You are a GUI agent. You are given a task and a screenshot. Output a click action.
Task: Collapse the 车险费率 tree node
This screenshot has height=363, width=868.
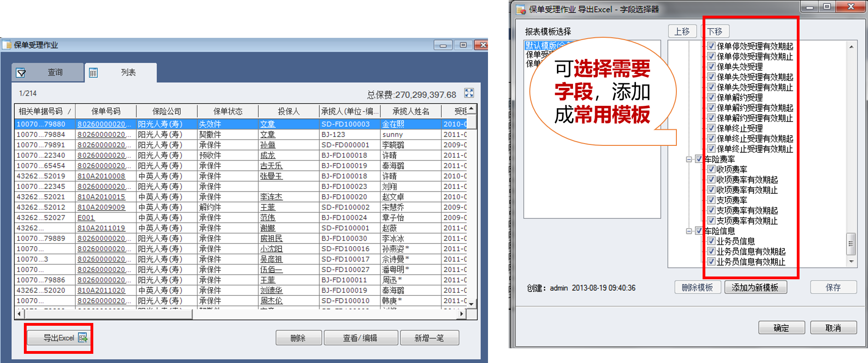689,159
